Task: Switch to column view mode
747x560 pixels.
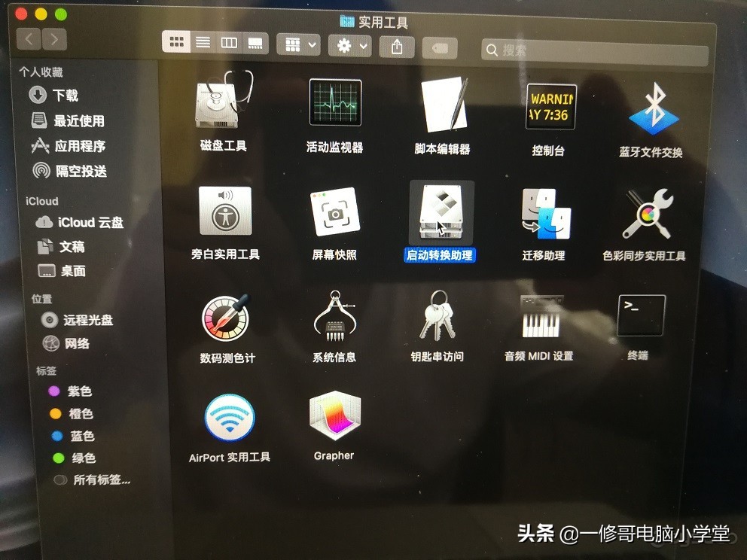Action: tap(229, 42)
